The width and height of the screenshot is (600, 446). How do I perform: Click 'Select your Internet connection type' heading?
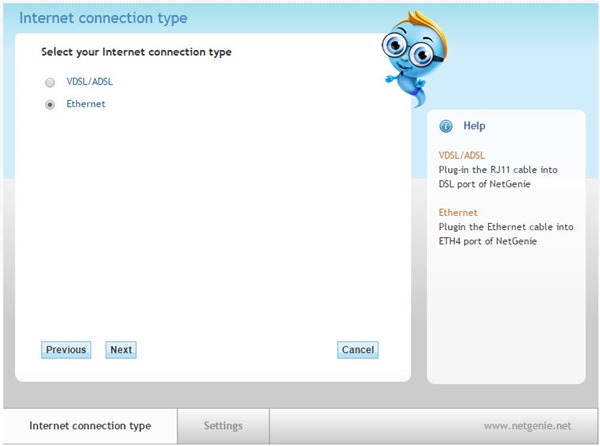click(136, 52)
